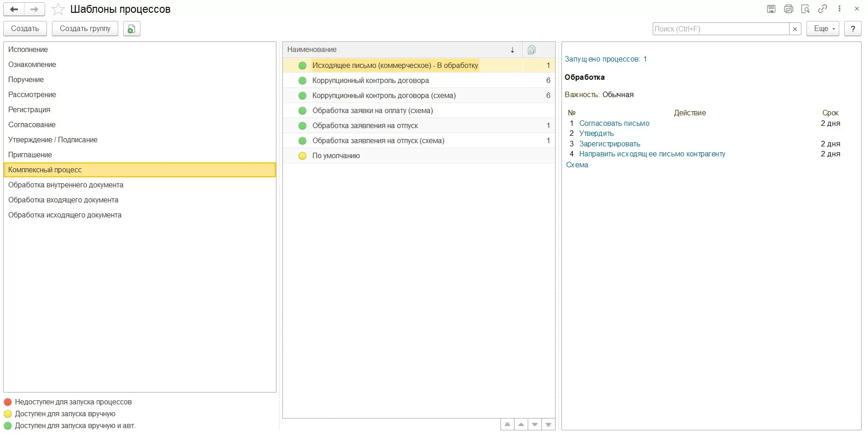
Task: Add this page to favorites with star
Action: coord(58,10)
